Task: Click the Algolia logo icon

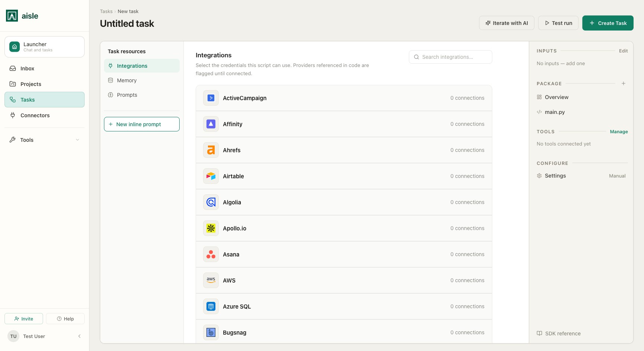Action: point(211,202)
